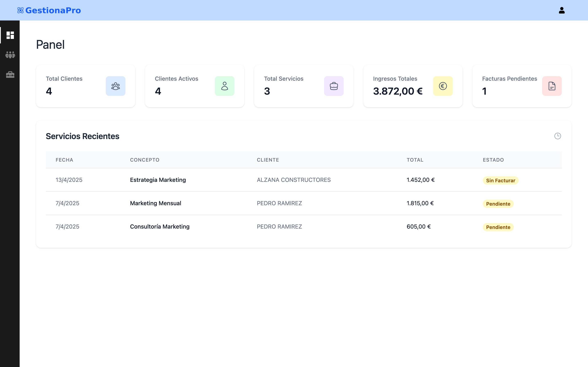
Task: Click the FECHA column header
Action: pyautogui.click(x=64, y=160)
